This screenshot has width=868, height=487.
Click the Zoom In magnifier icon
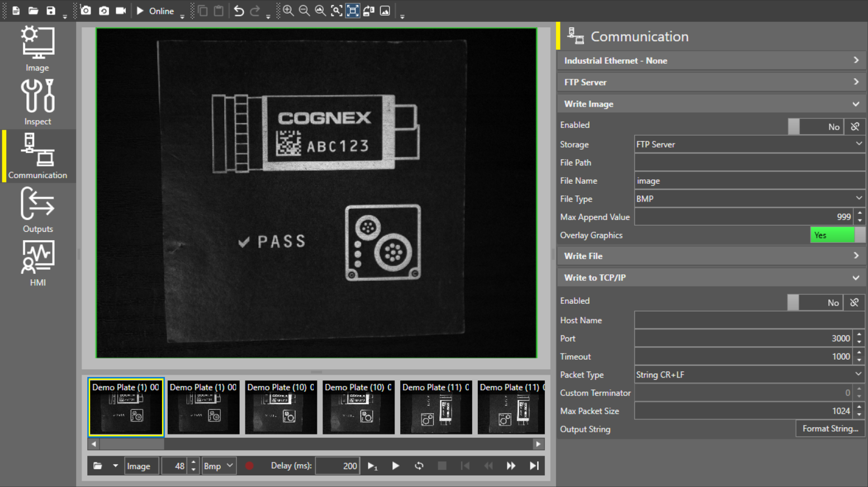(x=288, y=11)
